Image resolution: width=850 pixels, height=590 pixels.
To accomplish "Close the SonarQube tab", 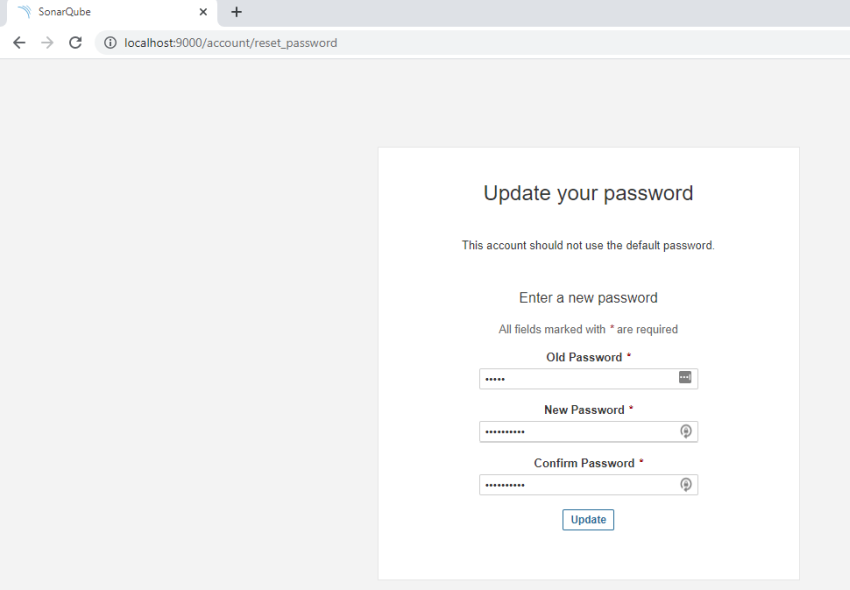I will coord(203,12).
